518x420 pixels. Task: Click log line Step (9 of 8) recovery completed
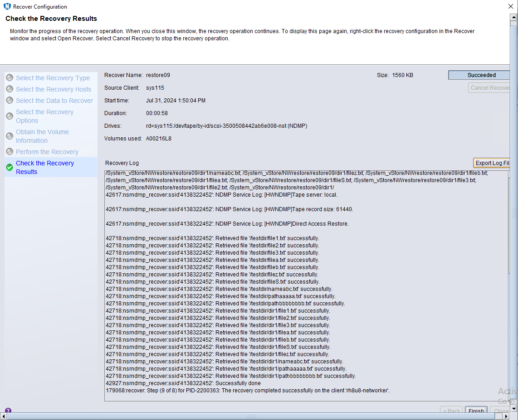click(x=248, y=391)
